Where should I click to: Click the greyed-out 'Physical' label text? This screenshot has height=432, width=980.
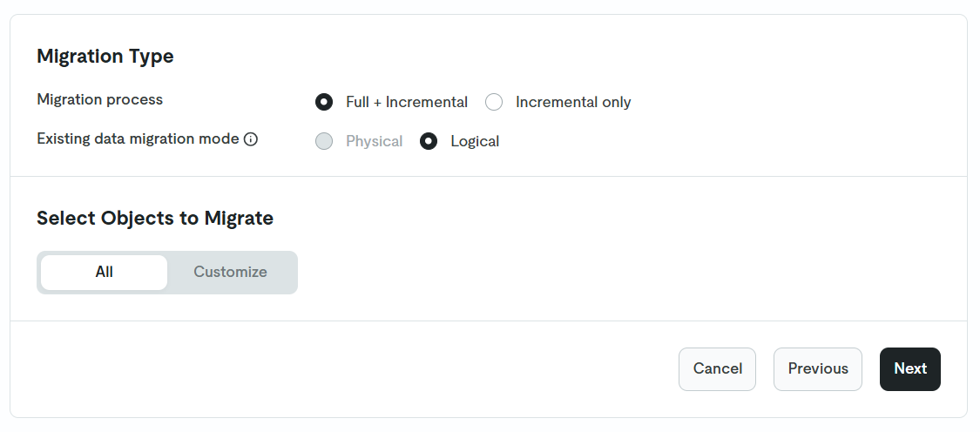(374, 141)
